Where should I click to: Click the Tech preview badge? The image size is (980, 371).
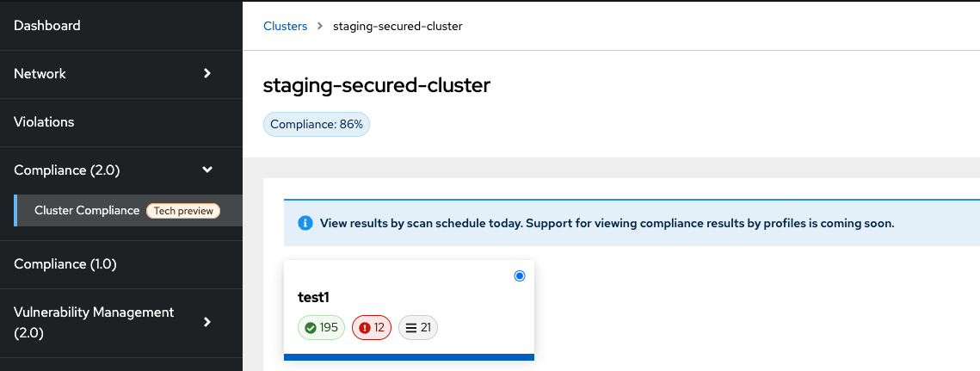coord(183,211)
